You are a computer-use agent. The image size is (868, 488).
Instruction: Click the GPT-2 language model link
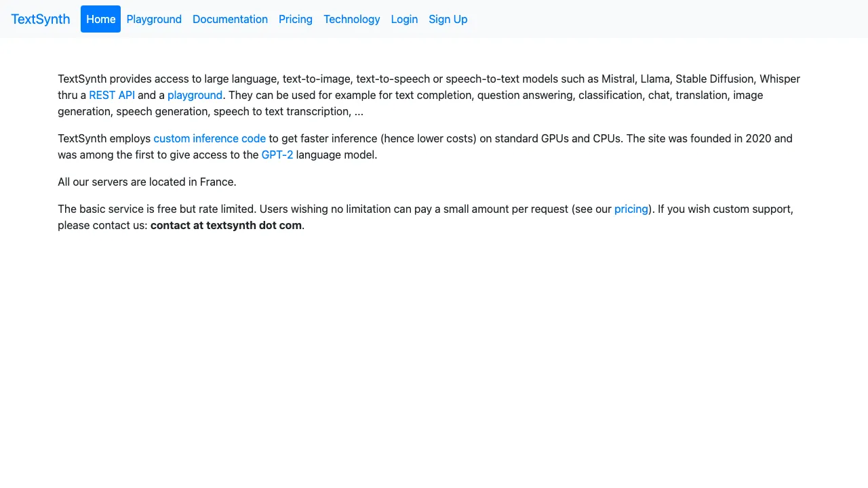(277, 155)
